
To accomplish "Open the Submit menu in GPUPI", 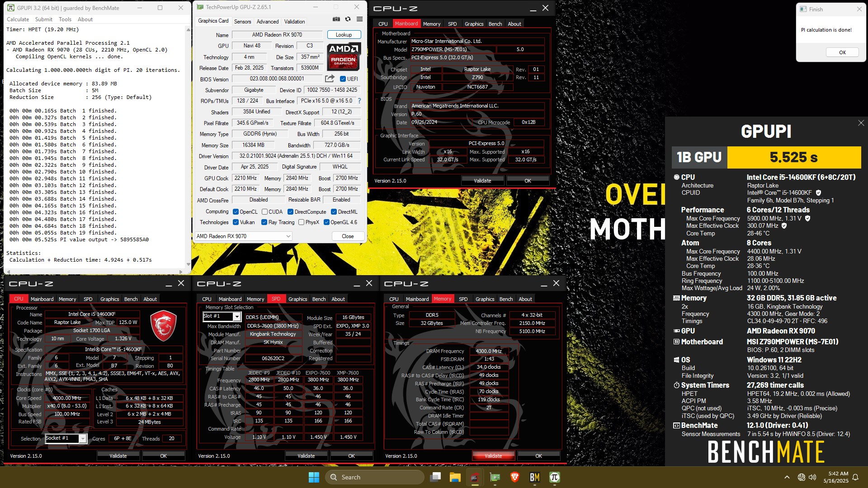I will point(44,19).
